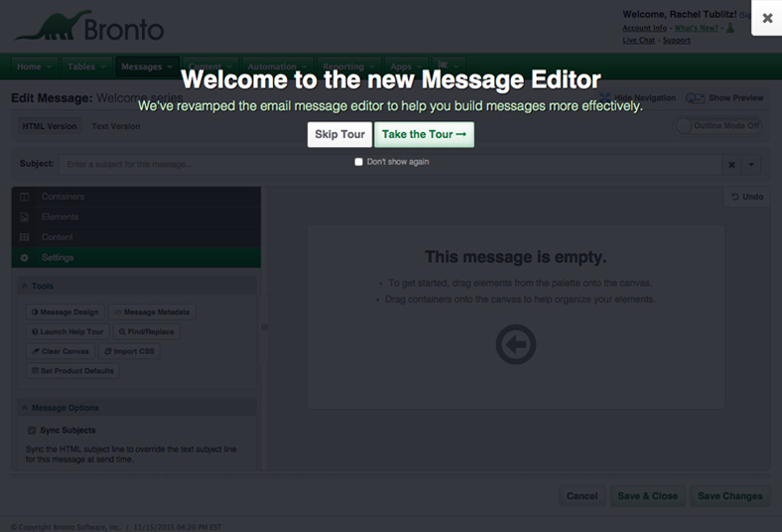
Task: Select the Settings gear icon
Action: click(x=25, y=258)
